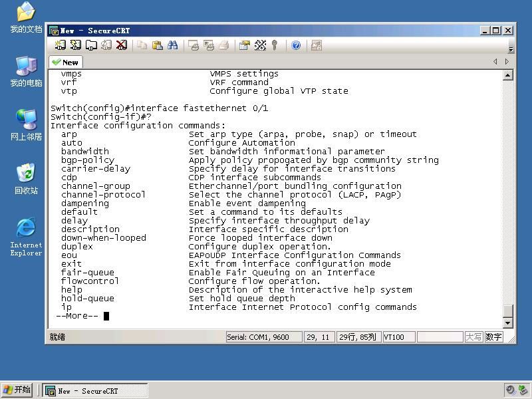This screenshot has width=532, height=399.
Task: Click 'Interface configuration commands:' line
Action: point(138,126)
